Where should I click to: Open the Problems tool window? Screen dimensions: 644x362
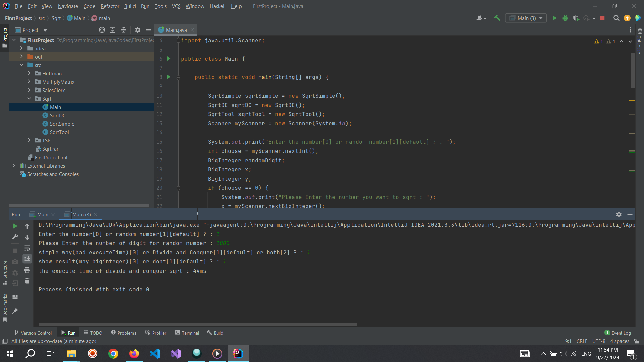[123, 333]
